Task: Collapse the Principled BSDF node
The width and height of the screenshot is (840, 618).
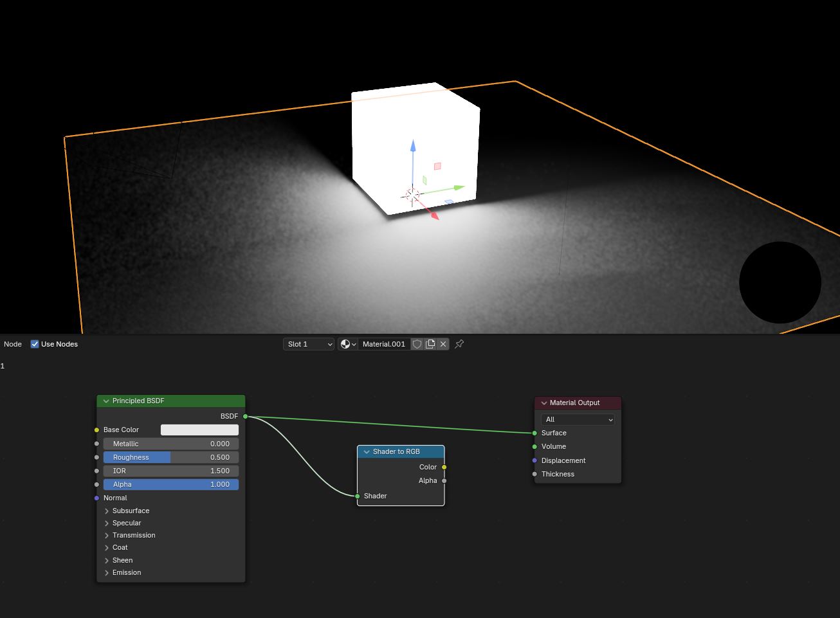Action: click(106, 401)
